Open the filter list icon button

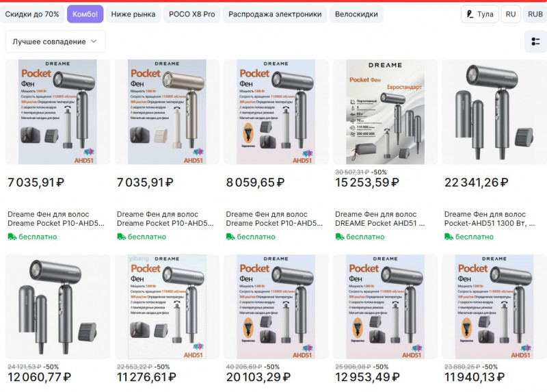coord(535,42)
